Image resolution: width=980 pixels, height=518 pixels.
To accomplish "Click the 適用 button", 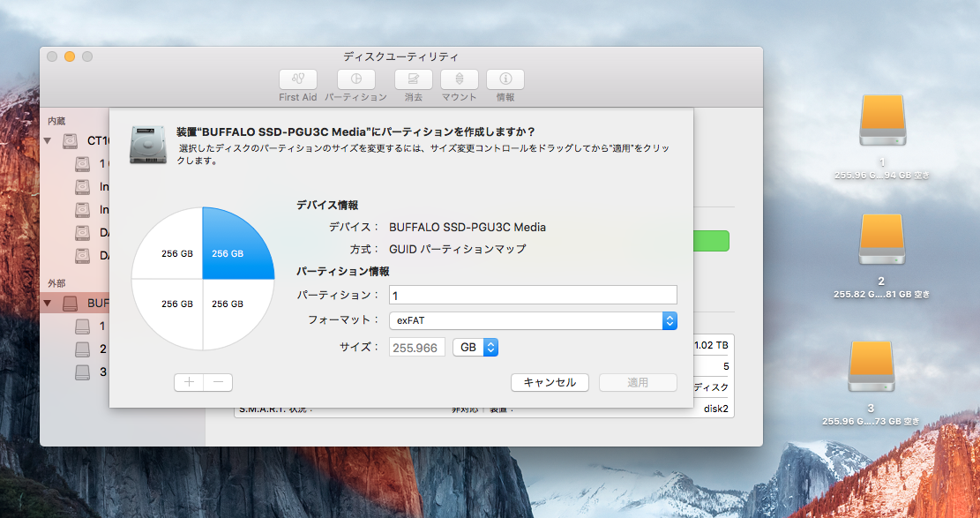I will point(638,382).
